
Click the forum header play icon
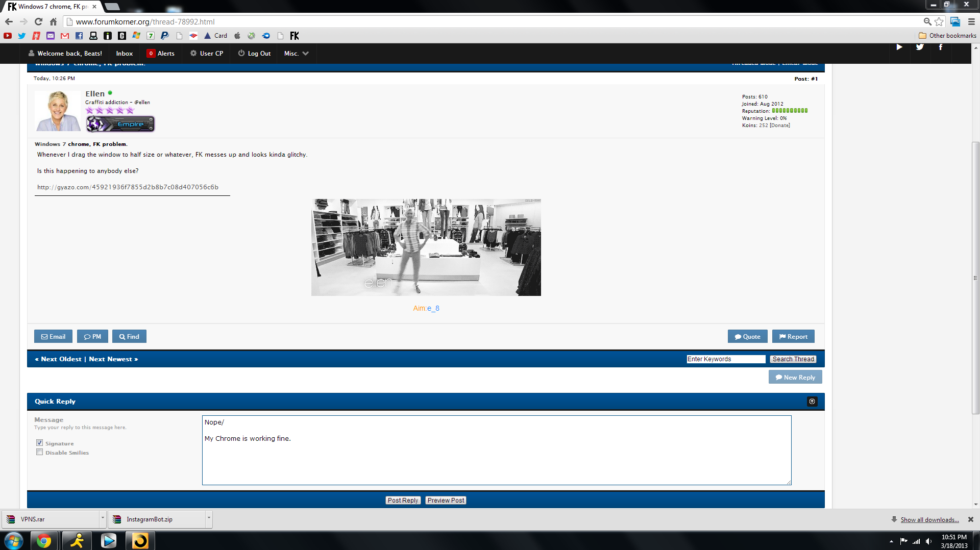[x=899, y=47]
